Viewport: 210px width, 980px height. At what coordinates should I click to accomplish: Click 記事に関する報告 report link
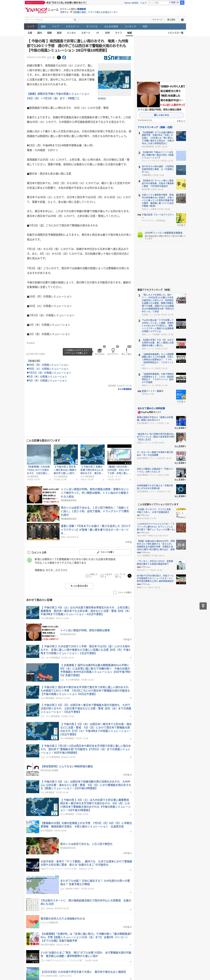click(x=36, y=354)
